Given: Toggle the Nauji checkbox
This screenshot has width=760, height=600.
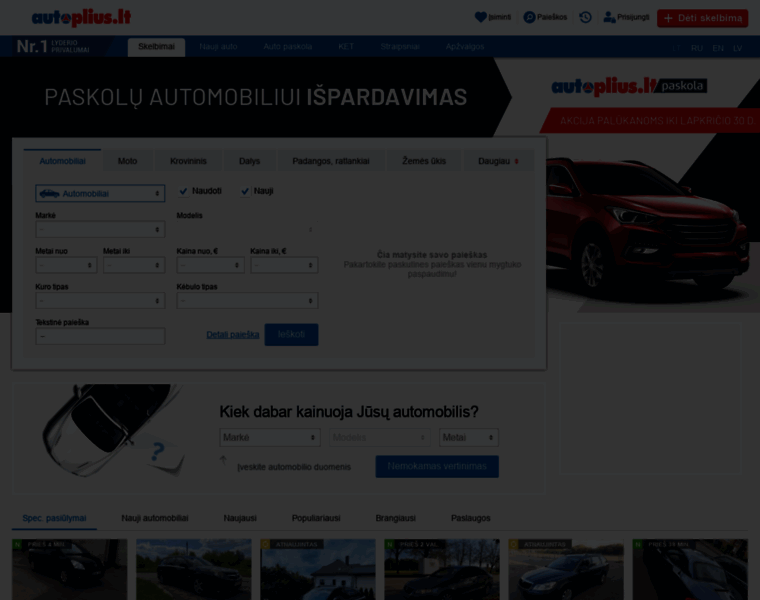Looking at the screenshot, I should coord(245,191).
